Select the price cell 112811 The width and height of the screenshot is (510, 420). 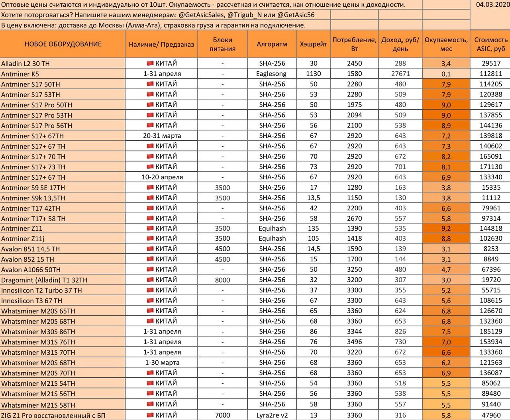coord(490,74)
